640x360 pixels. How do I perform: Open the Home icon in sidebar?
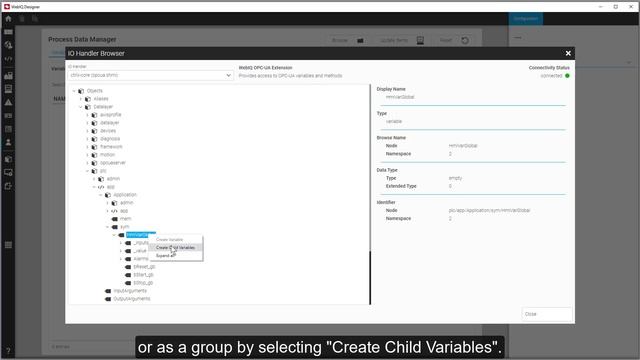(8, 19)
